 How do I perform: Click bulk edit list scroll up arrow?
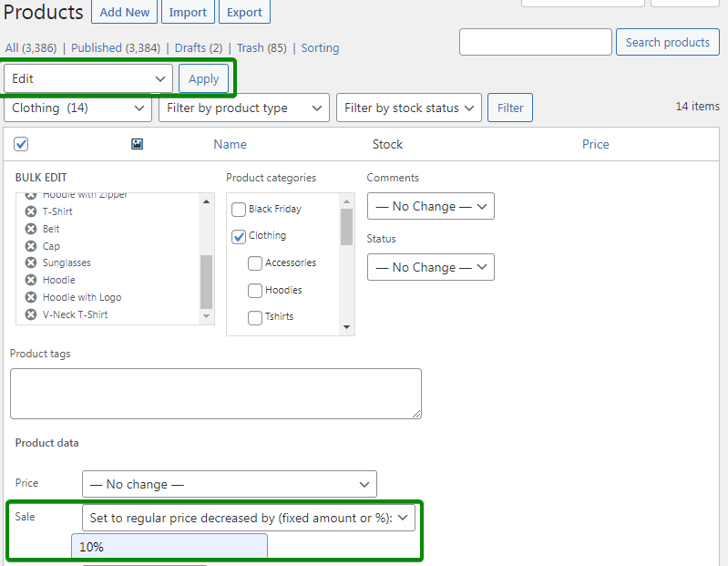(207, 201)
